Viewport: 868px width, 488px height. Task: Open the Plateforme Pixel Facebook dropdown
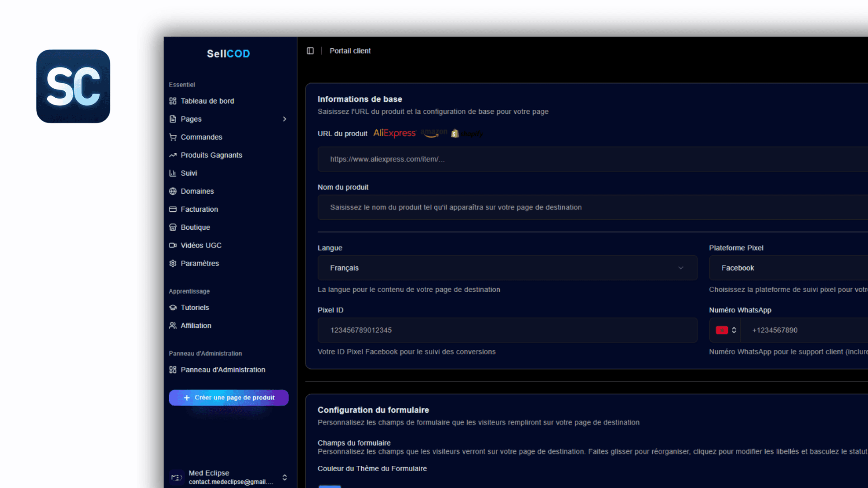pos(788,268)
